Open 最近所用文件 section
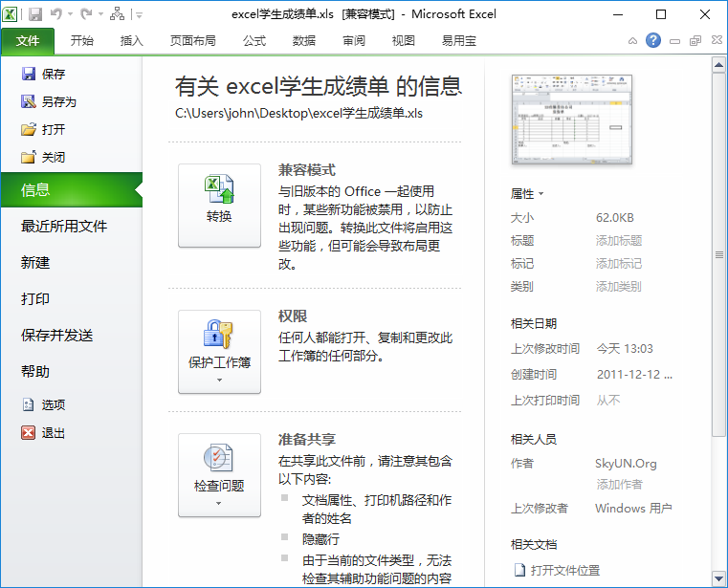The width and height of the screenshot is (728, 588). [x=64, y=226]
